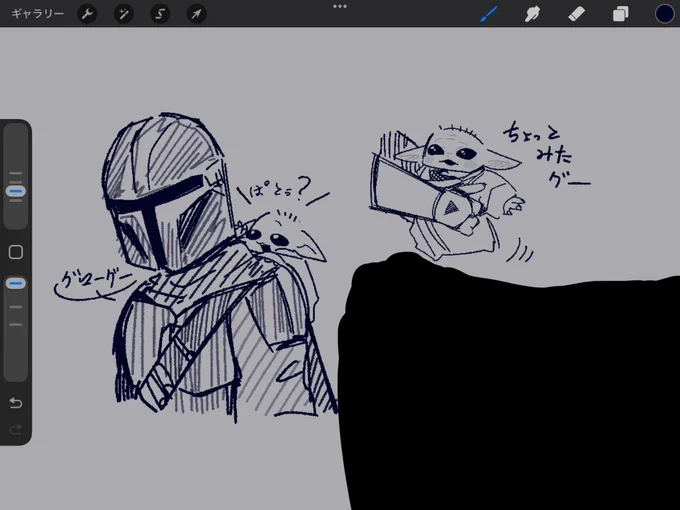This screenshot has height=510, width=680.
Task: Open the Layers panel
Action: tap(621, 14)
